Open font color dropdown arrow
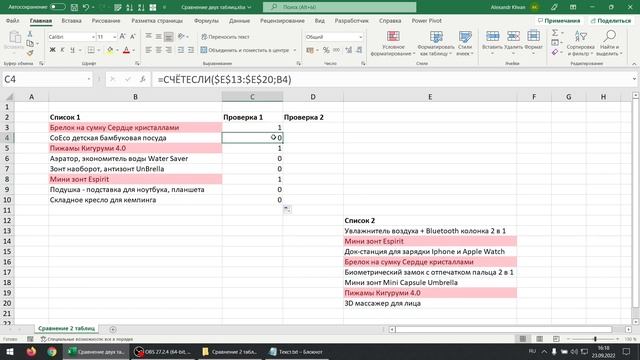Image resolution: width=640 pixels, height=360 pixels. point(134,50)
